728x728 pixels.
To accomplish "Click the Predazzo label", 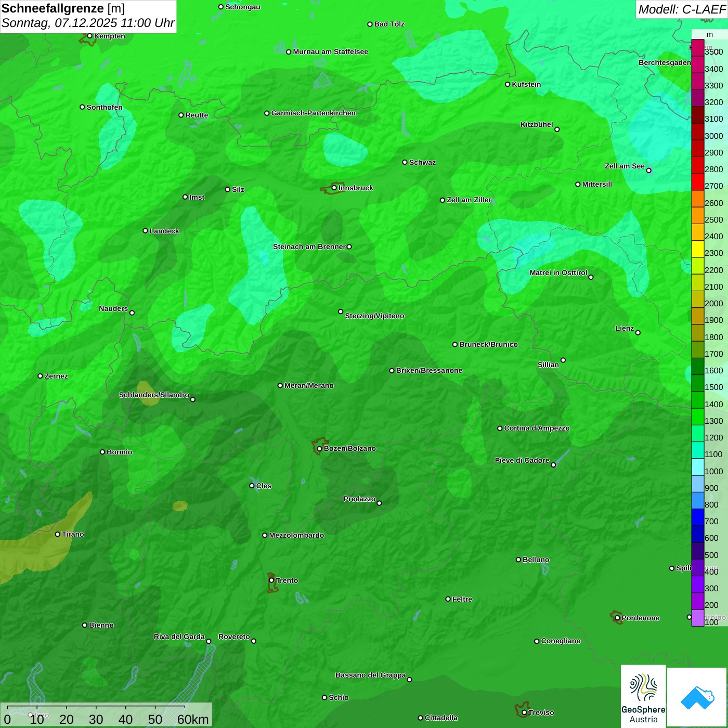I will pos(360,499).
